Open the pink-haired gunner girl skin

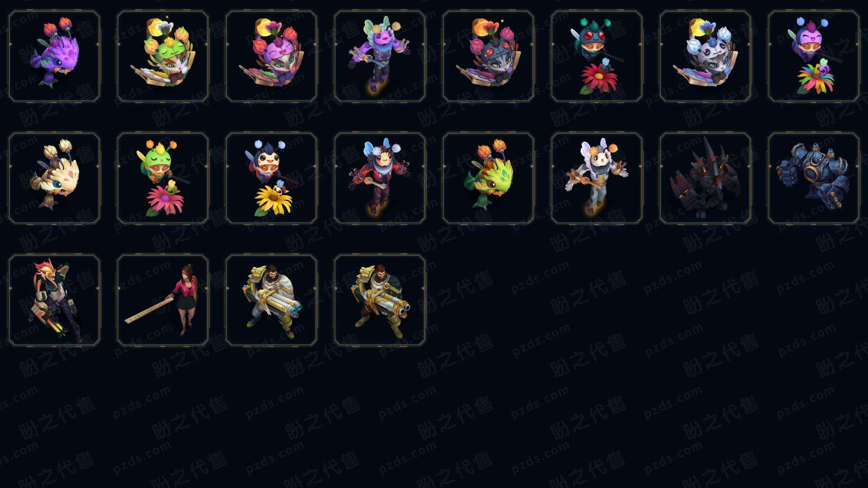click(x=54, y=300)
